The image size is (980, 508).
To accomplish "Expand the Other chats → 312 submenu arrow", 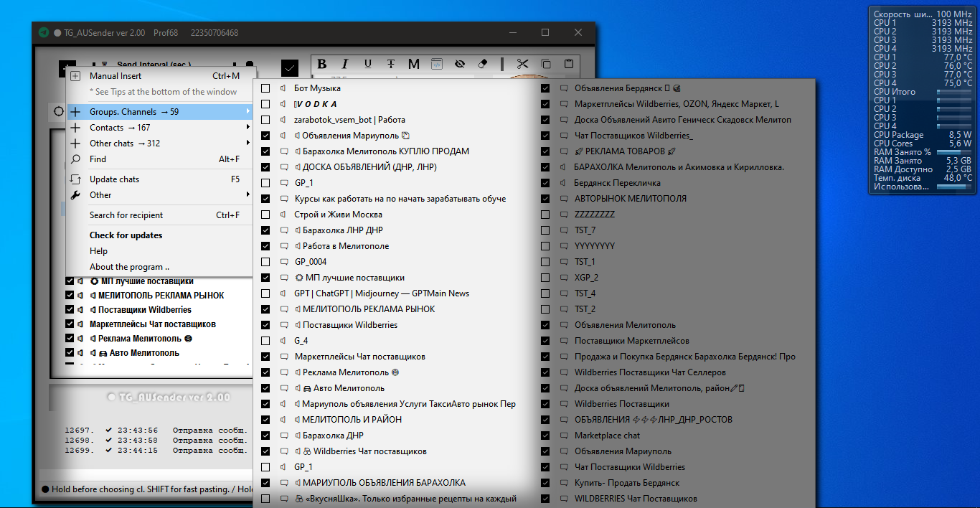I will pos(248,144).
